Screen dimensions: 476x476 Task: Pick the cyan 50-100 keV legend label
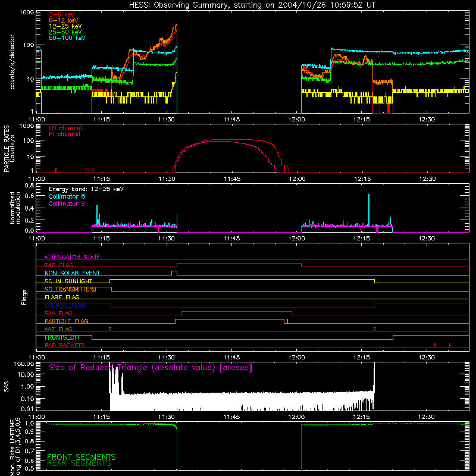(x=67, y=38)
